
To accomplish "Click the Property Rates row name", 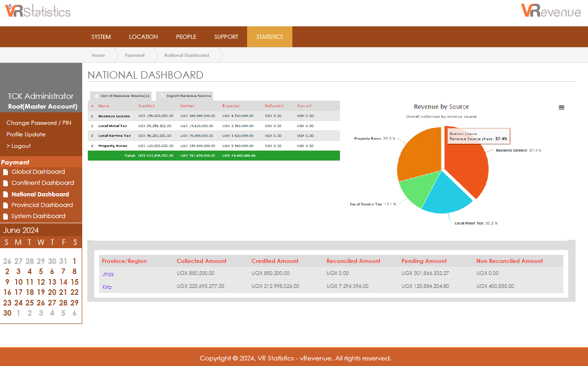I will click(113, 146).
